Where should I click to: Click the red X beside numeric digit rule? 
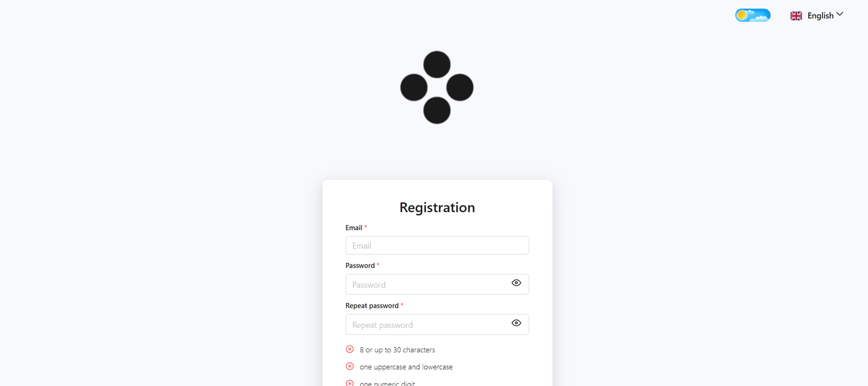click(x=350, y=383)
